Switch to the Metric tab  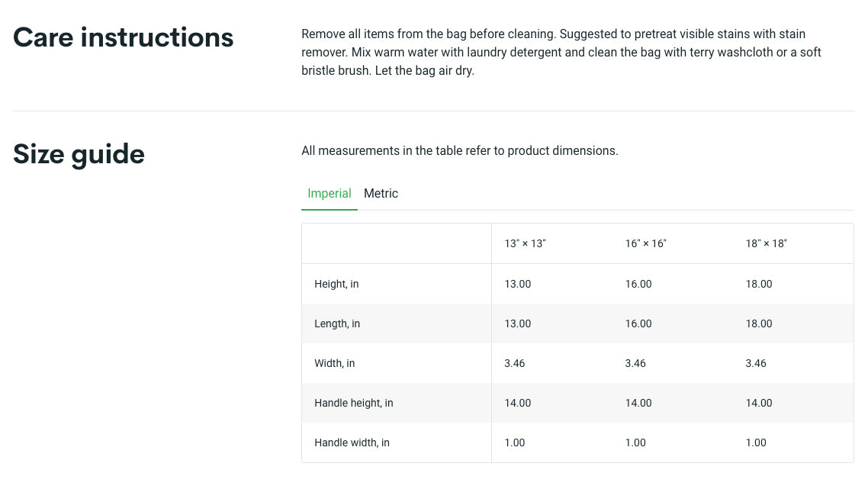[381, 194]
